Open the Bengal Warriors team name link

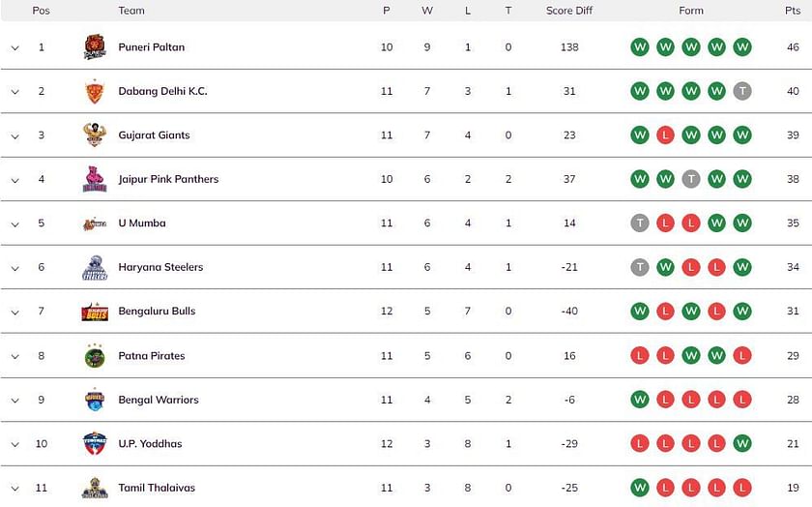tap(159, 400)
